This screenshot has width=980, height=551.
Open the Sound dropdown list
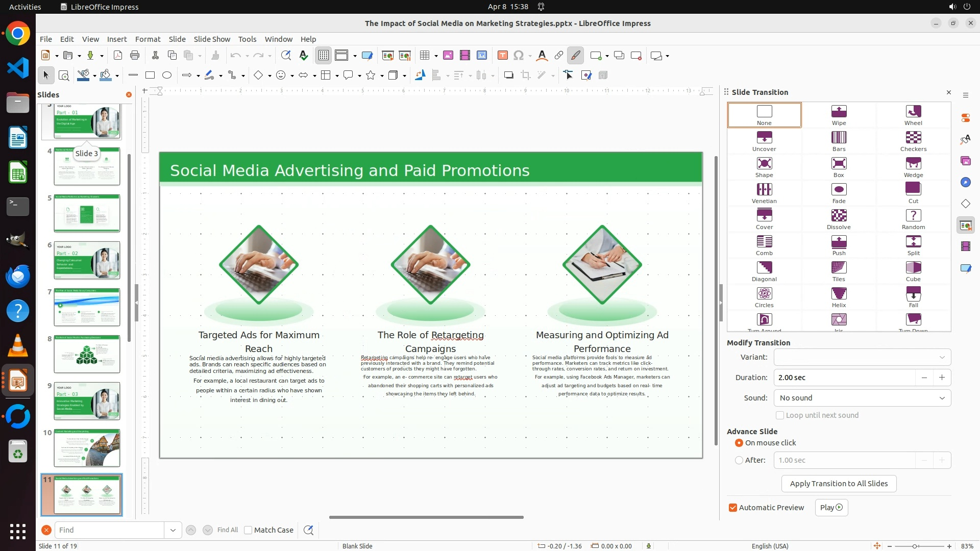pyautogui.click(x=942, y=398)
